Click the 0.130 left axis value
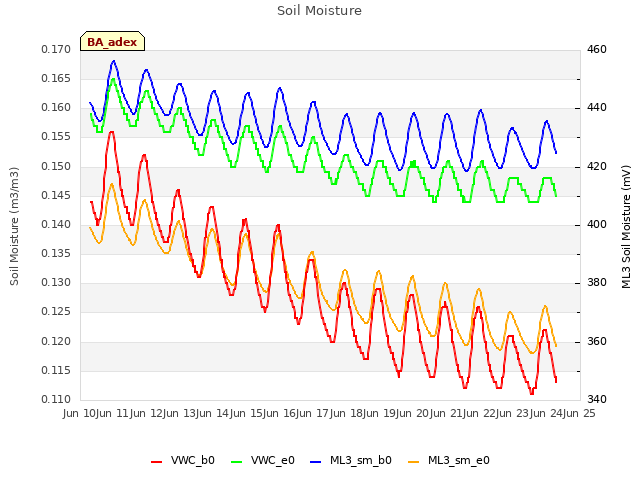Viewport: 640px width, 480px height. 56,282
